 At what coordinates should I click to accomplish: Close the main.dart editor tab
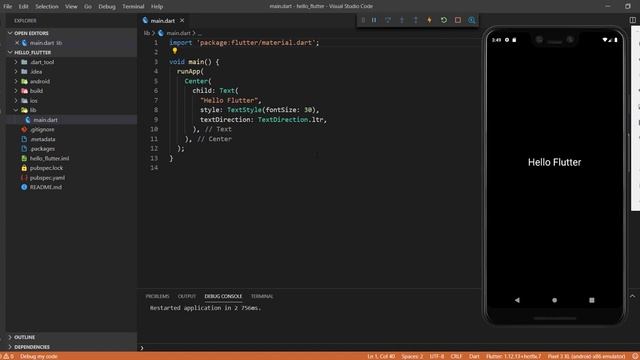182,20
